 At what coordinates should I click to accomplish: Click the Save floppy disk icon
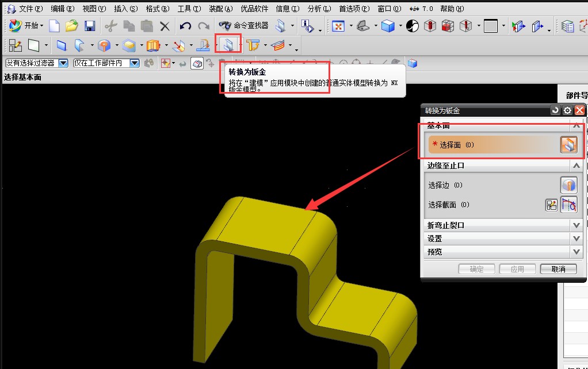(x=90, y=26)
